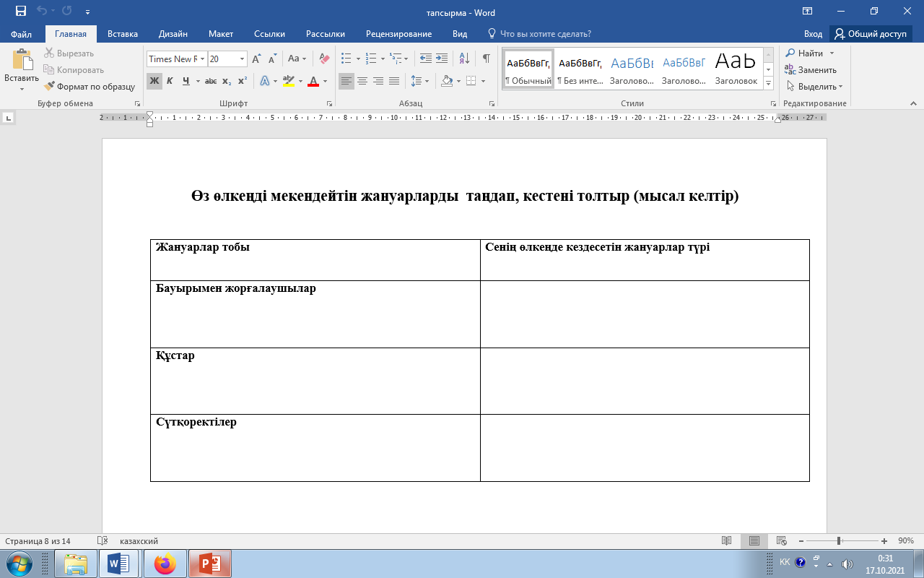The width and height of the screenshot is (924, 578).
Task: Click the increase font size icon
Action: [256, 59]
